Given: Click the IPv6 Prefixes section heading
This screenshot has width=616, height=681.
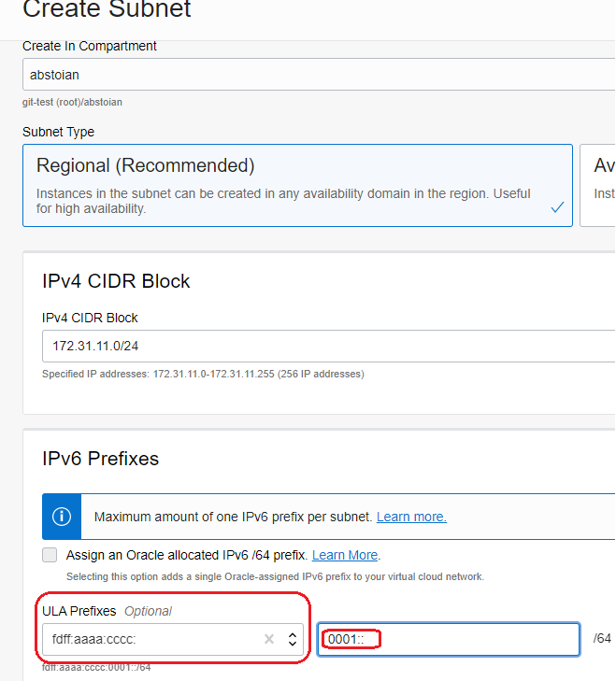Looking at the screenshot, I should click(101, 459).
